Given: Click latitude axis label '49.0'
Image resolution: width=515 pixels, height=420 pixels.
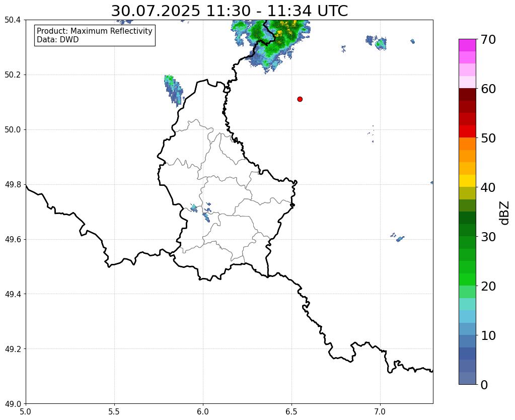Looking at the screenshot, I should [x=13, y=403].
